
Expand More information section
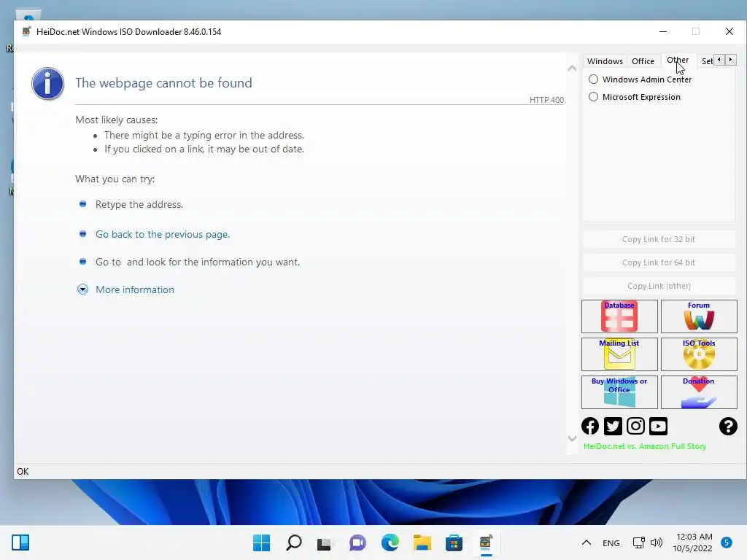(x=82, y=289)
